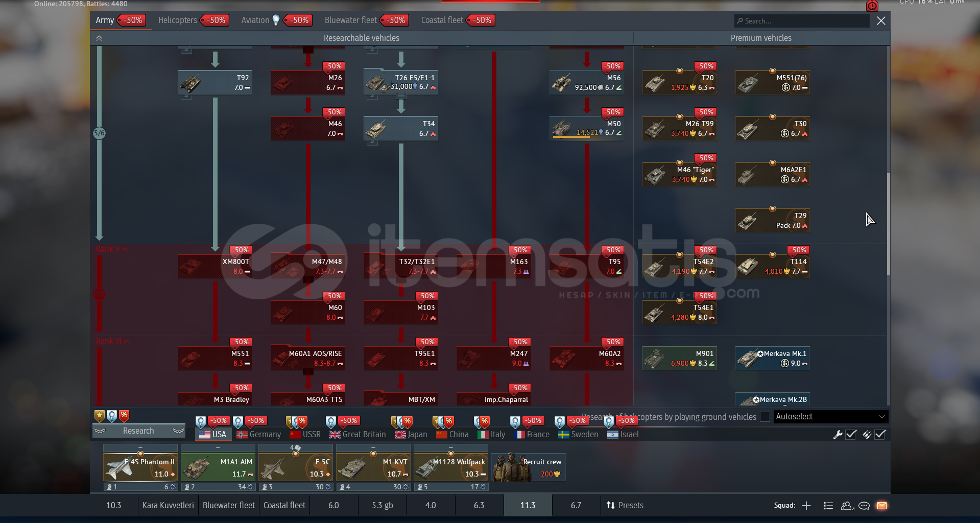Select the XM800T vehicle card

[x=215, y=266]
